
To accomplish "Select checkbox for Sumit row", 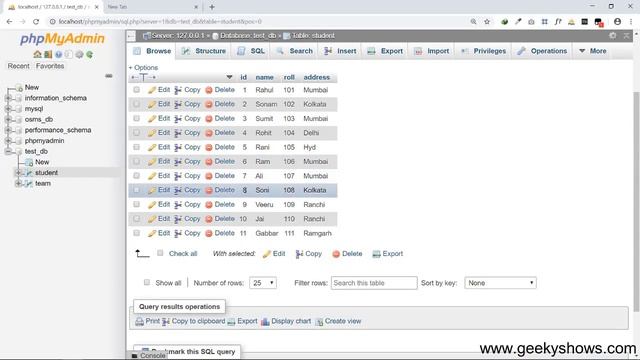I will (136, 118).
